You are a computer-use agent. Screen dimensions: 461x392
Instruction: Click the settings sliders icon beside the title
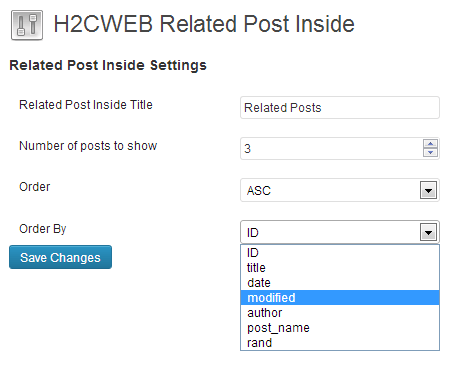(x=27, y=25)
